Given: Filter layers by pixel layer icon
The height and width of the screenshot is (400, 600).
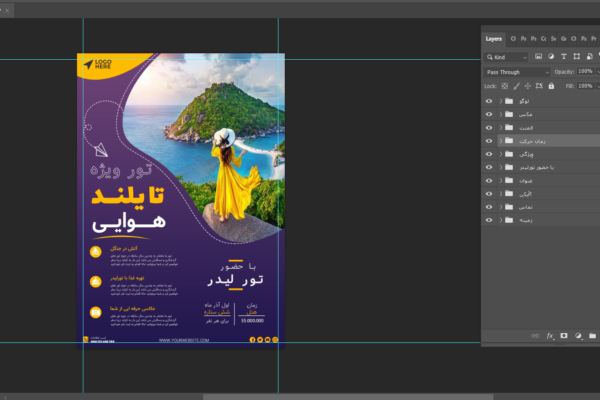Looking at the screenshot, I should coord(537,57).
